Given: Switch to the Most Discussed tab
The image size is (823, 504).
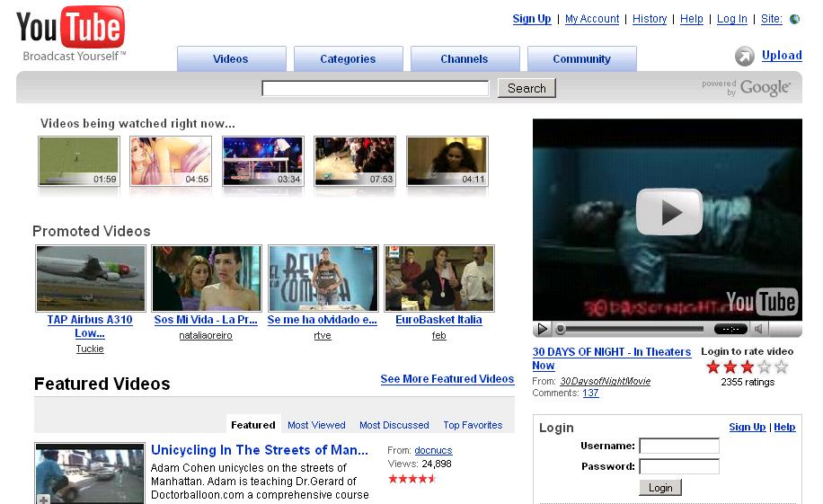Looking at the screenshot, I should pyautogui.click(x=394, y=425).
